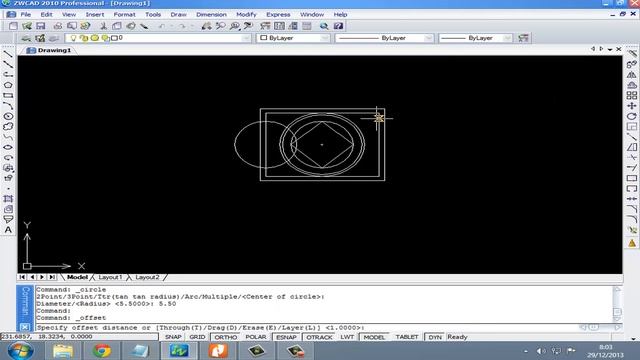Click the Erase modify tool
The width and height of the screenshot is (640, 360).
632,54
